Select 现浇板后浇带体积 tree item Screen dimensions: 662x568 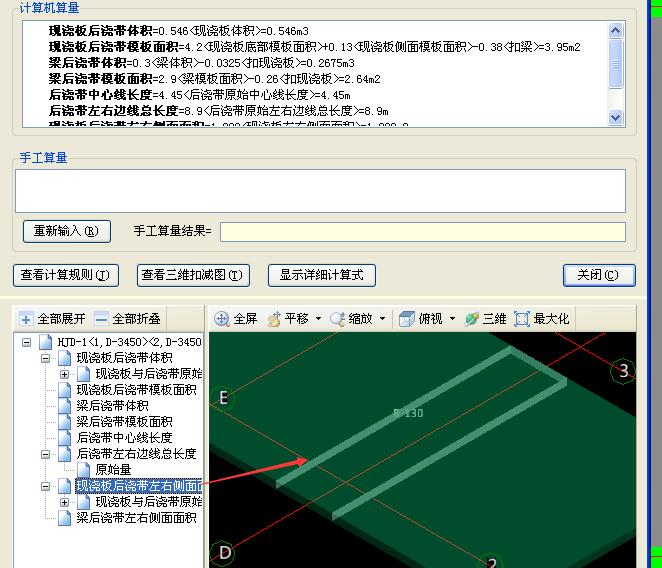pyautogui.click(x=124, y=358)
